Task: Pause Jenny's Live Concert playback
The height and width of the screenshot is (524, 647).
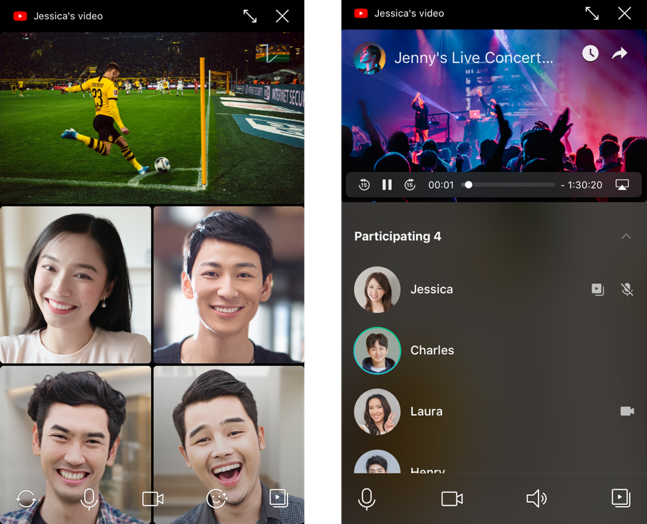Action: (x=387, y=185)
